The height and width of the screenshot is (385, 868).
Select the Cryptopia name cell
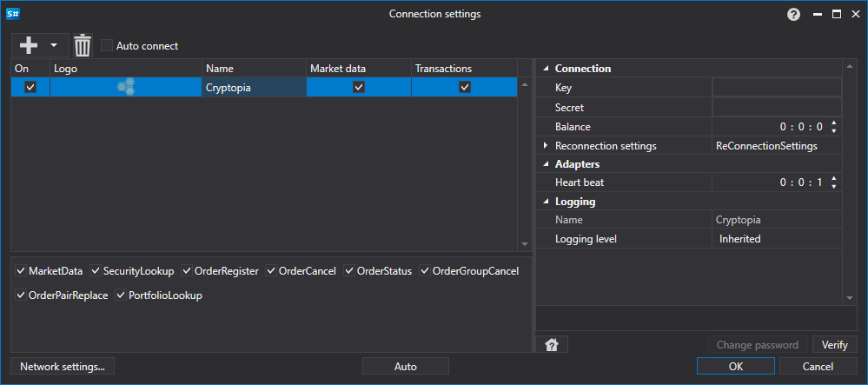click(x=254, y=87)
